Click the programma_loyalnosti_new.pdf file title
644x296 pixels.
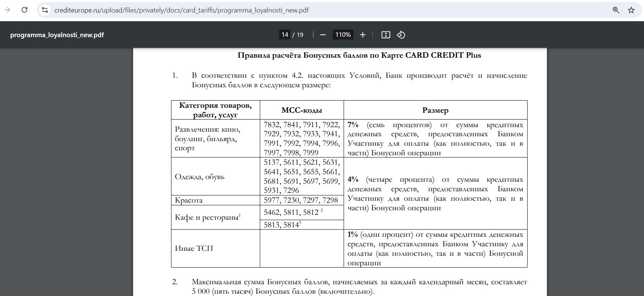coord(57,35)
